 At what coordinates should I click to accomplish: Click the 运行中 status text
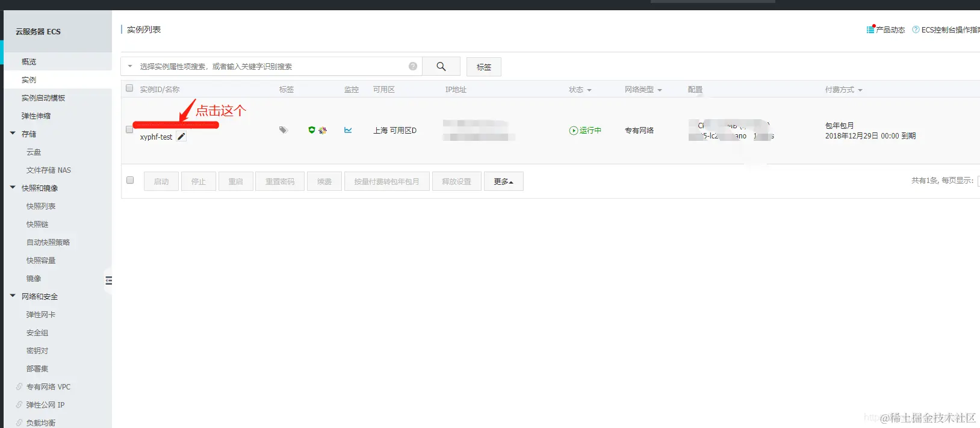coord(591,130)
